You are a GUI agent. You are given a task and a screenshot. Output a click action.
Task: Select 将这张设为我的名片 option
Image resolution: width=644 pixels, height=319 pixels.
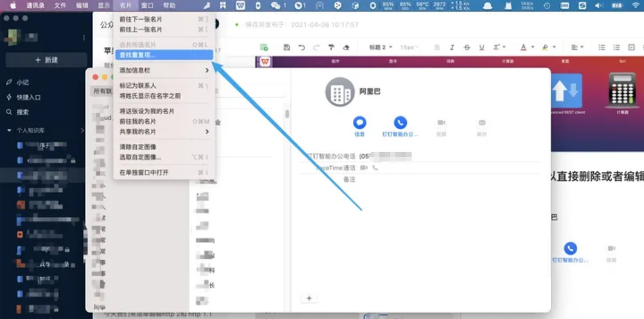pos(164,111)
